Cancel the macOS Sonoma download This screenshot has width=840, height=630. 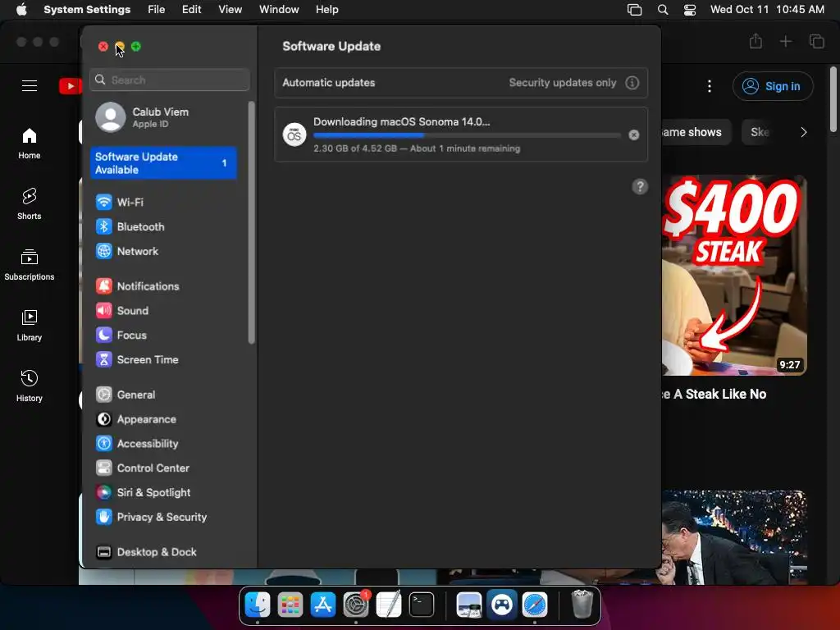click(x=634, y=135)
